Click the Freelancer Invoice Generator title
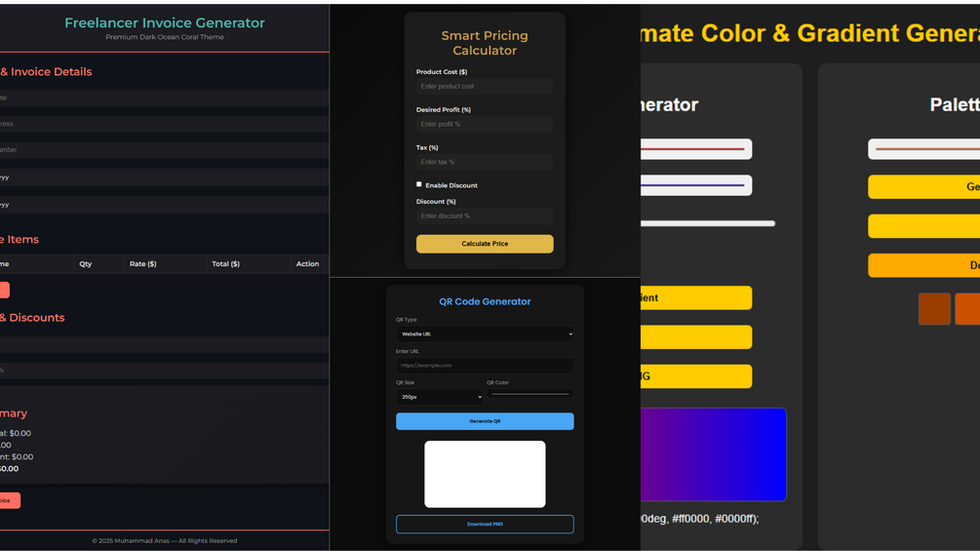Image resolution: width=980 pixels, height=551 pixels. pos(165,22)
